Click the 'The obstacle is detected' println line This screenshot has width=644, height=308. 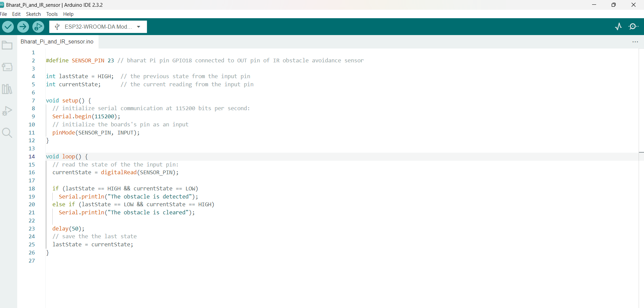pos(128,197)
